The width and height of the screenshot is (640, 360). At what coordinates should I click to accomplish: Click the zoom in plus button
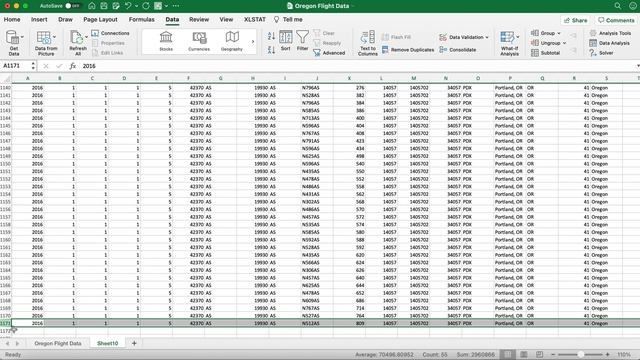607,354
